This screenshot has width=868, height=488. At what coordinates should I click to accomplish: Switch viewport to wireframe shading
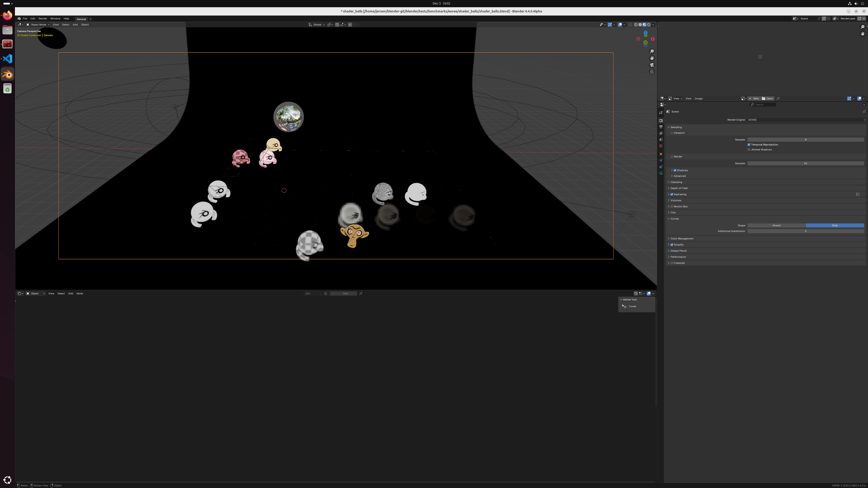636,25
